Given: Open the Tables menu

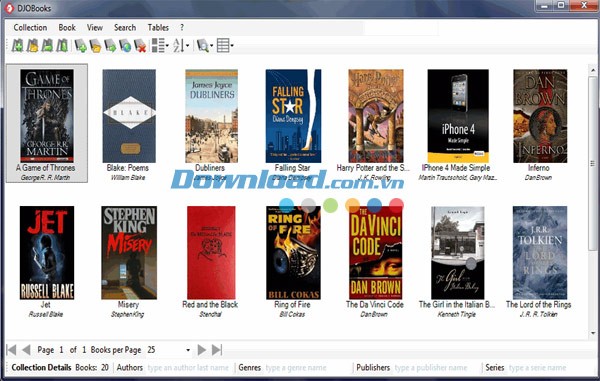Looking at the screenshot, I should coord(158,28).
